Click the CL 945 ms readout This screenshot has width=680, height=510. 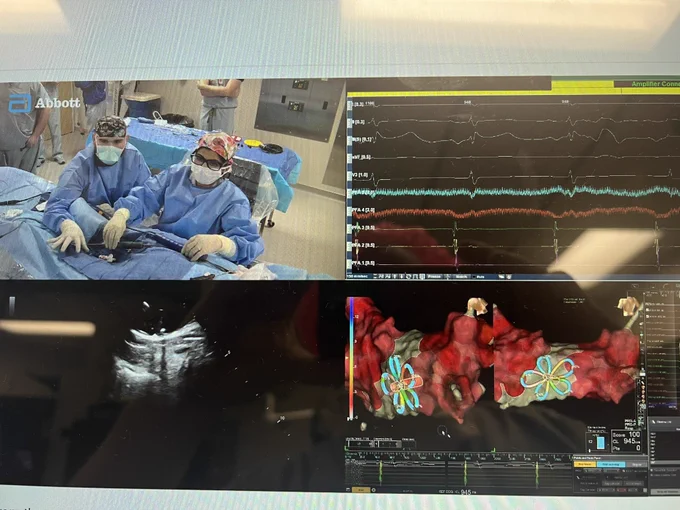626,441
